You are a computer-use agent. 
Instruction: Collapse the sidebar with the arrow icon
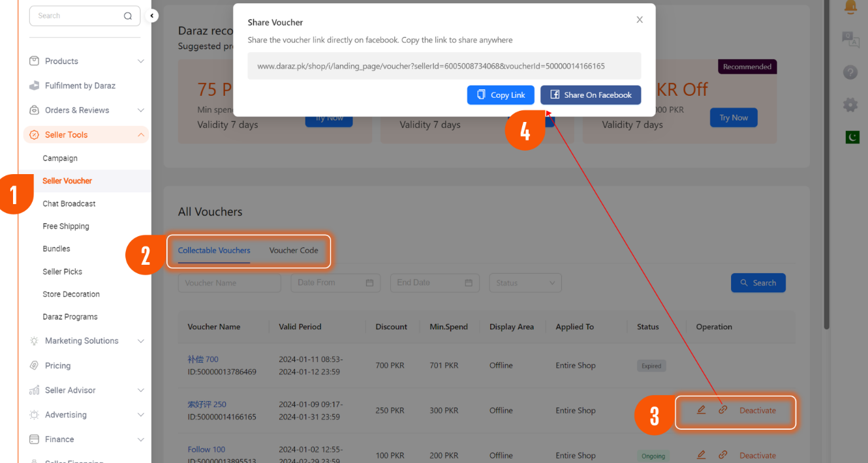pos(152,16)
